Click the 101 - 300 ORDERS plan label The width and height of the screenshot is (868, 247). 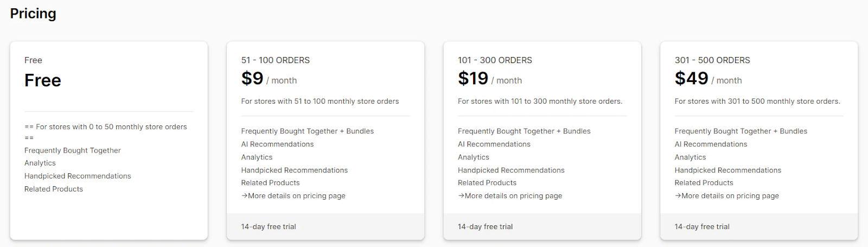tap(495, 60)
